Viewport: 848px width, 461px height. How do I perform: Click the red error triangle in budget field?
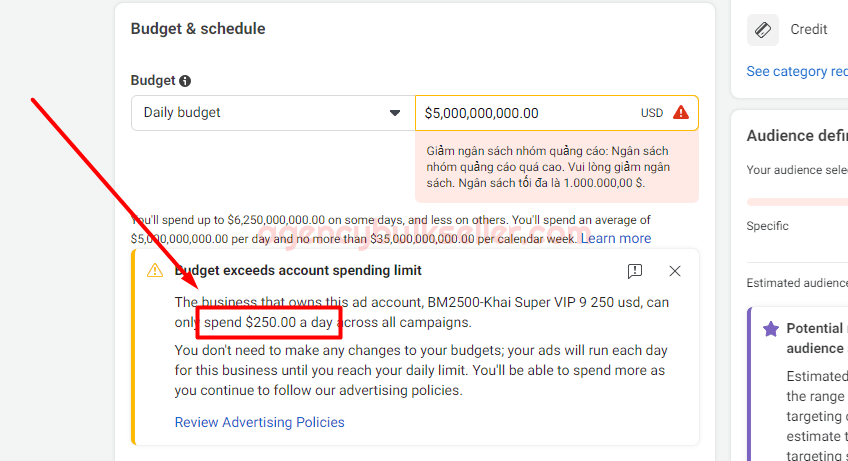(x=681, y=113)
